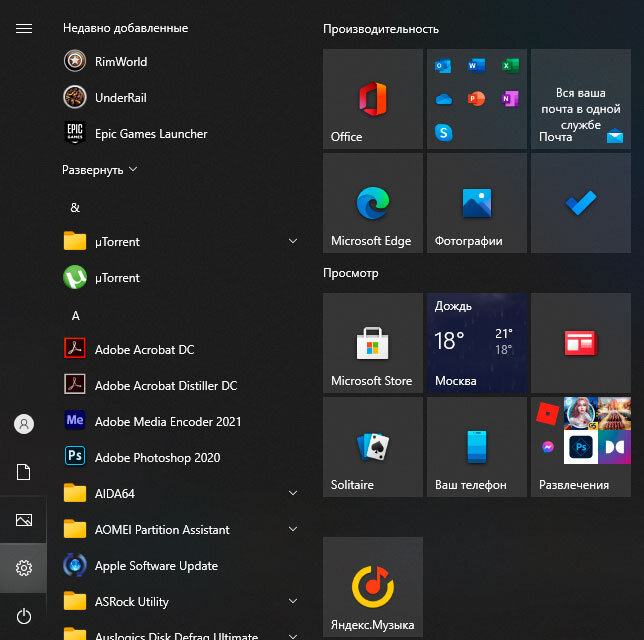Open the Pictures sidebar icon
Viewport: 644px width, 640px height.
[24, 520]
